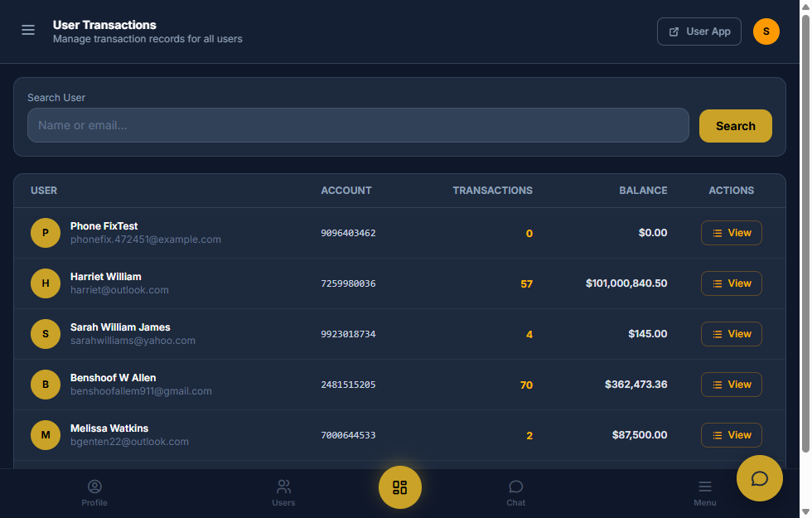
Task: Click the center dashboard grid button
Action: coord(399,487)
